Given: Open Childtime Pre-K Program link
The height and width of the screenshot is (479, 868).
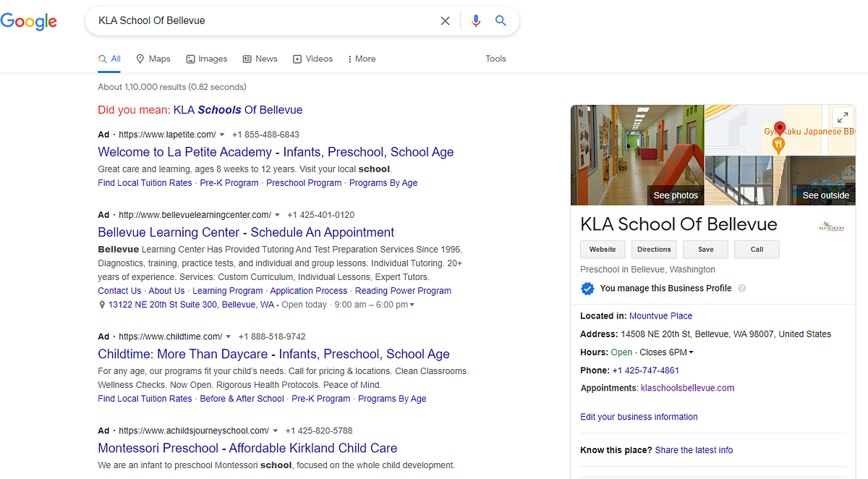Looking at the screenshot, I should 320,399.
